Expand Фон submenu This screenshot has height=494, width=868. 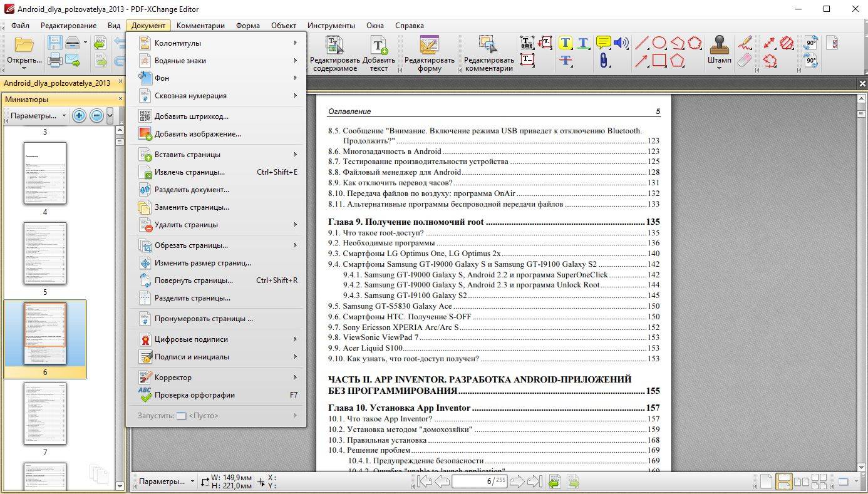point(217,78)
